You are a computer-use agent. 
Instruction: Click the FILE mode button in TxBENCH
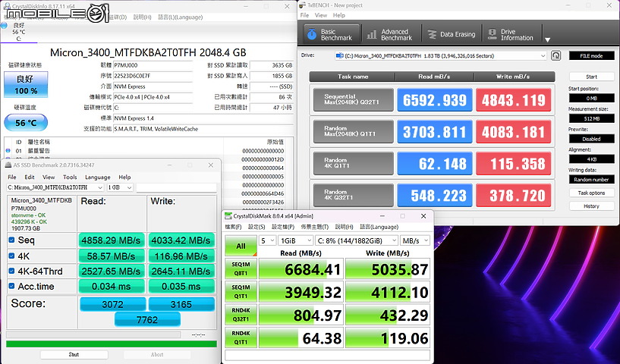tap(591, 55)
